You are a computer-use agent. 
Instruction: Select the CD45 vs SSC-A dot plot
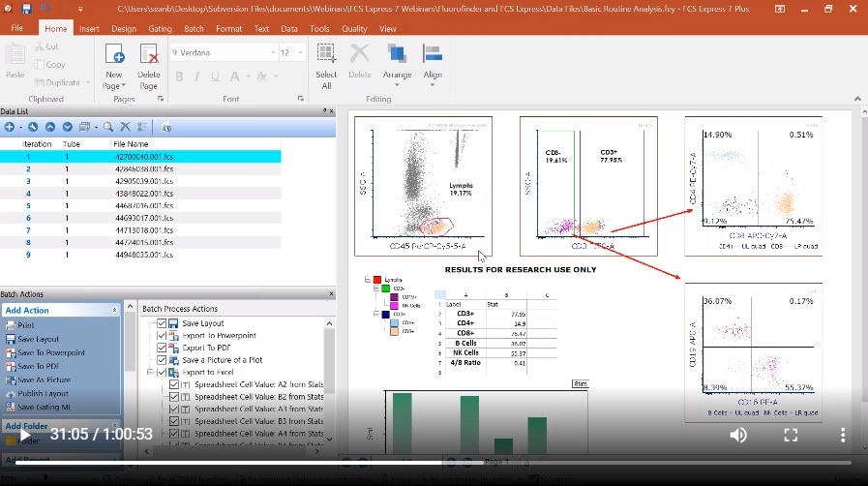[423, 186]
